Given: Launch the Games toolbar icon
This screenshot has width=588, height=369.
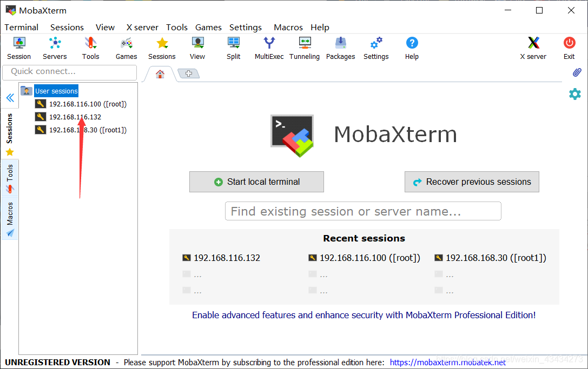Looking at the screenshot, I should pyautogui.click(x=127, y=48).
